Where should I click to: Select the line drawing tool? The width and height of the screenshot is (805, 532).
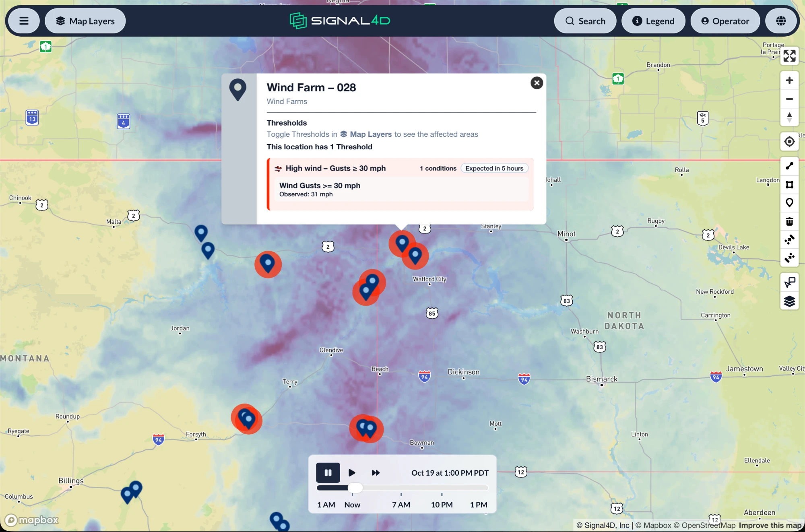(789, 166)
